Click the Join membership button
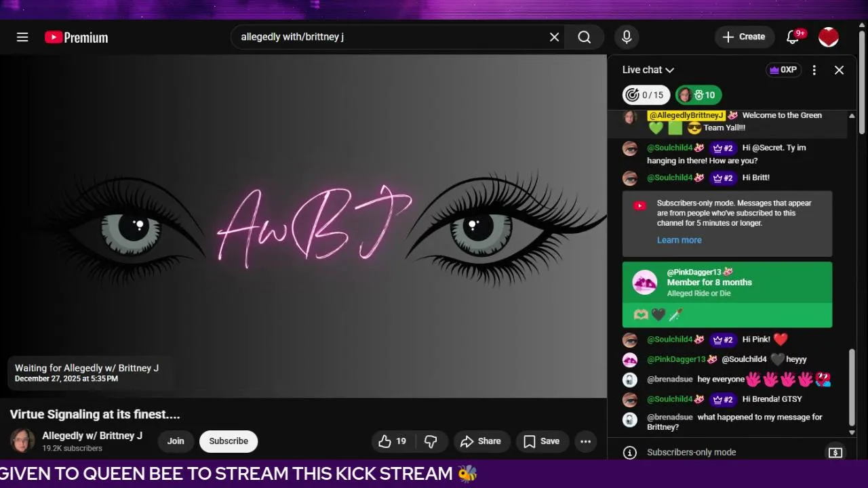 coord(176,441)
